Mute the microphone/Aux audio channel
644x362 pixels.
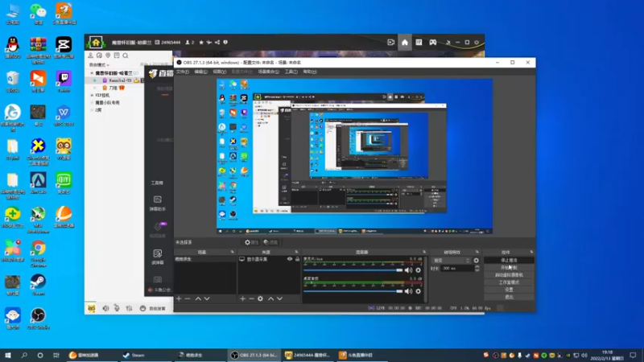(408, 270)
